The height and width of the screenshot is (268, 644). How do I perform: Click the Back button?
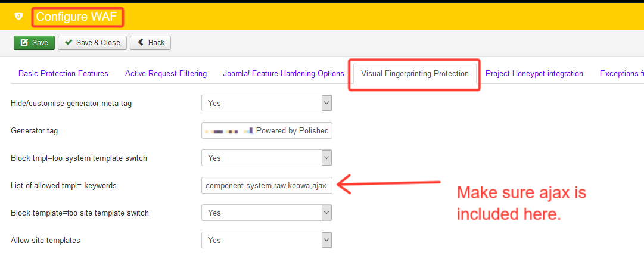point(151,43)
